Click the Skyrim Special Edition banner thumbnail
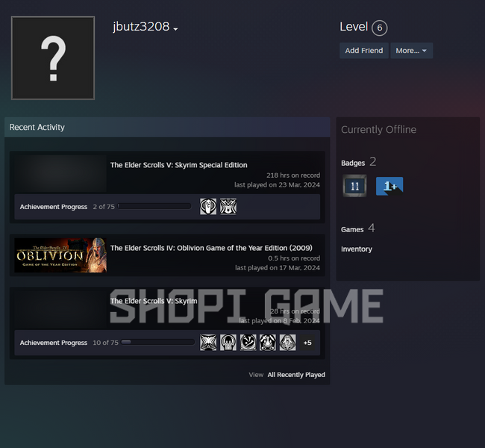Image resolution: width=485 pixels, height=448 pixels. tap(60, 173)
